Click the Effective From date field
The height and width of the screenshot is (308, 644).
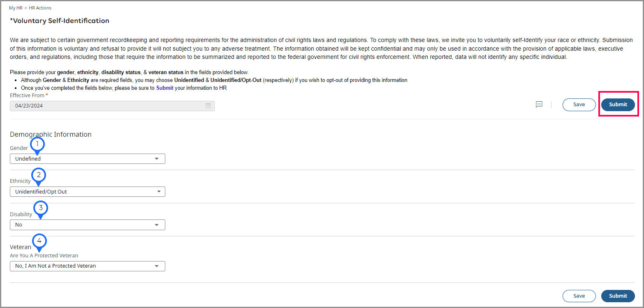tap(112, 106)
